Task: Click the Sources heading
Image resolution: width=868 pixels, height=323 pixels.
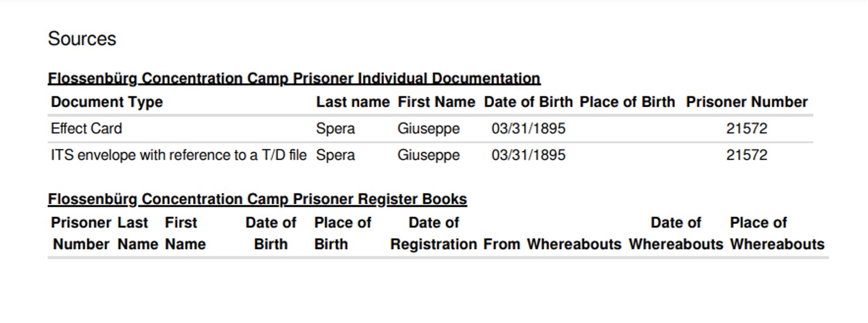Action: point(82,39)
